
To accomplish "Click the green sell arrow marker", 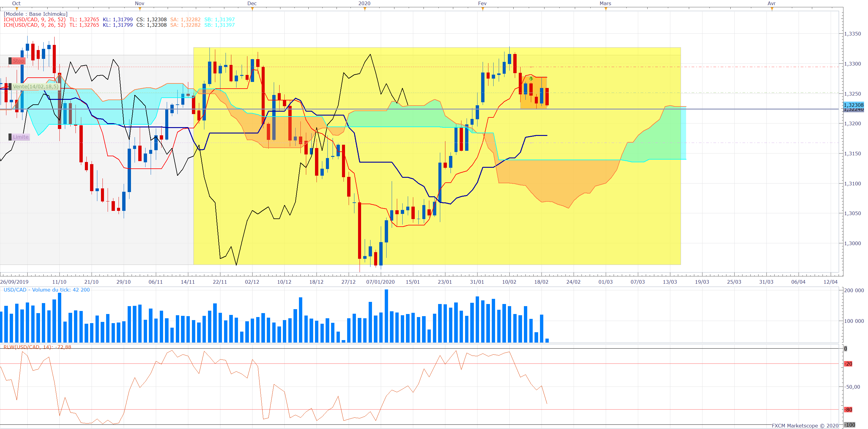I will click(x=531, y=79).
